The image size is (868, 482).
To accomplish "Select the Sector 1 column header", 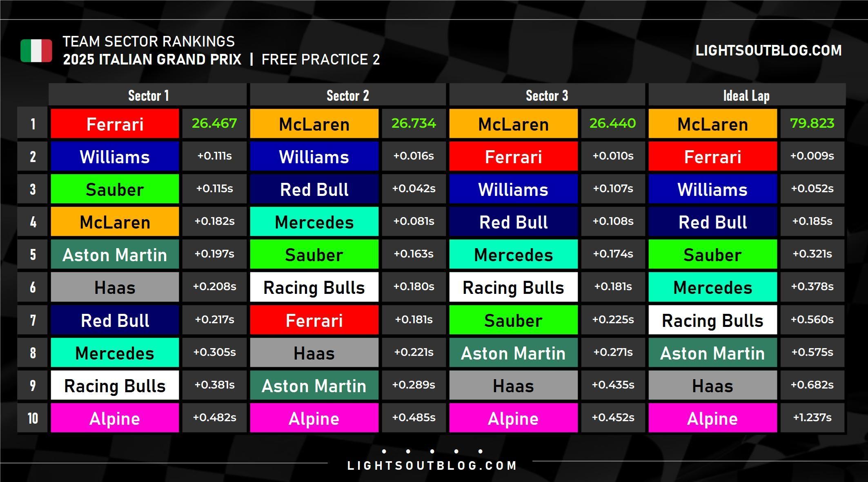I will 148,95.
